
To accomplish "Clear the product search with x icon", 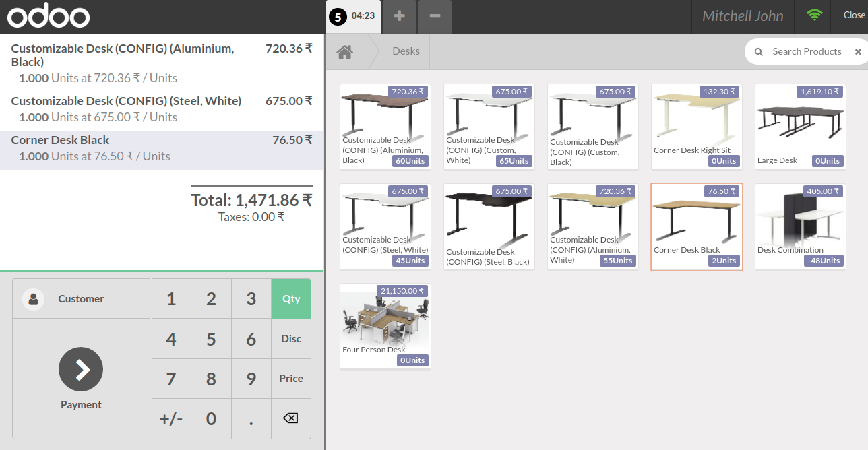I will [x=858, y=52].
